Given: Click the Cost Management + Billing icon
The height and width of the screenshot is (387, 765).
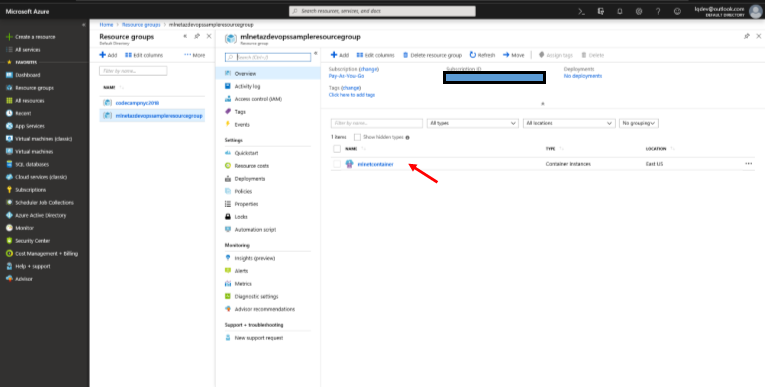Looking at the screenshot, I should pyautogui.click(x=9, y=253).
